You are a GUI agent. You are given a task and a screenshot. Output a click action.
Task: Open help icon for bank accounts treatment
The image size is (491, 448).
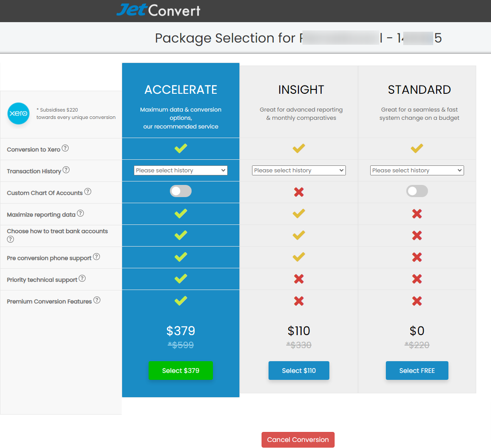(x=10, y=239)
